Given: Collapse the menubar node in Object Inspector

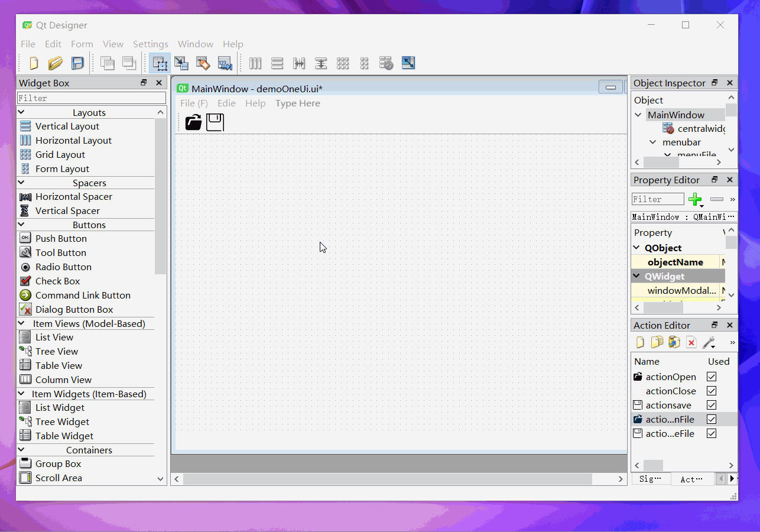Looking at the screenshot, I should pyautogui.click(x=652, y=142).
